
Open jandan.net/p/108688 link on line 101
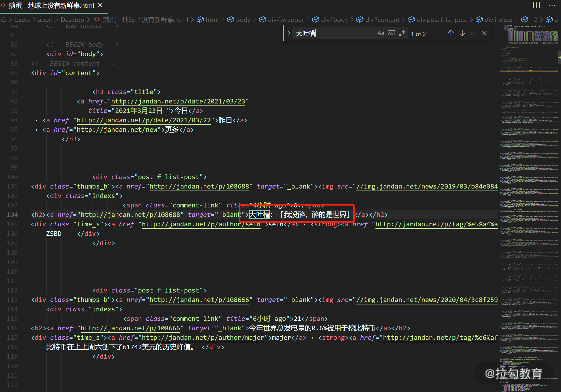199,186
